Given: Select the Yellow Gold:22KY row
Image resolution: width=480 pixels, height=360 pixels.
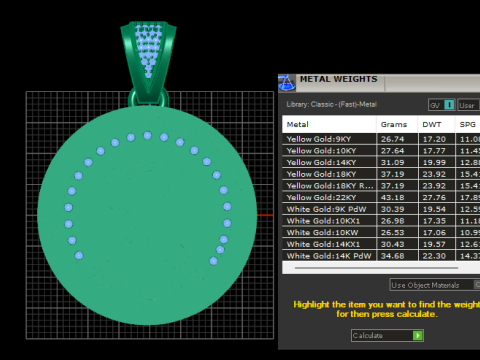Looking at the screenshot, I should [x=381, y=197].
